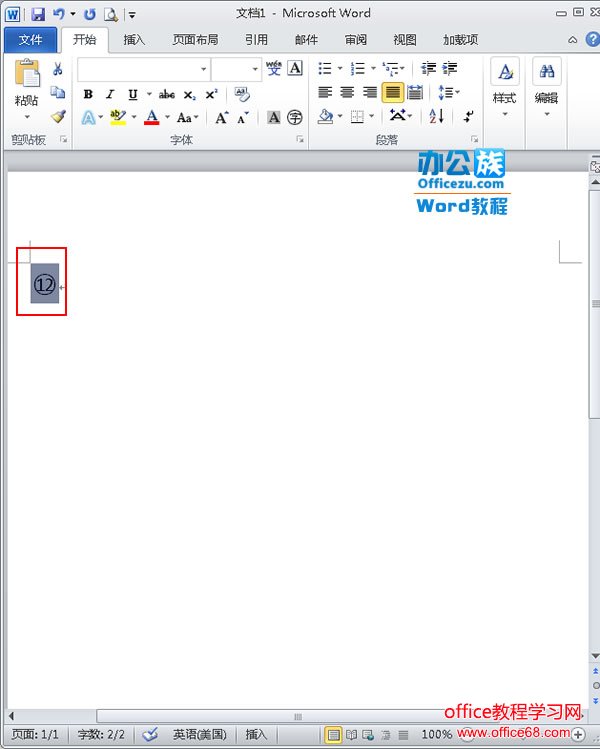The height and width of the screenshot is (749, 600).
Task: Switch to Draft view icon
Action: click(404, 735)
